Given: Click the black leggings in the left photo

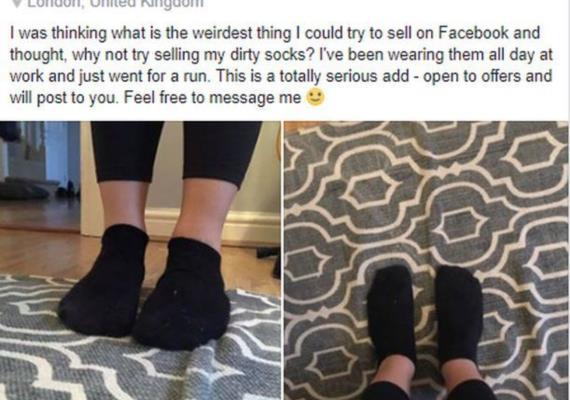Looking at the screenshot, I should click(x=176, y=151).
